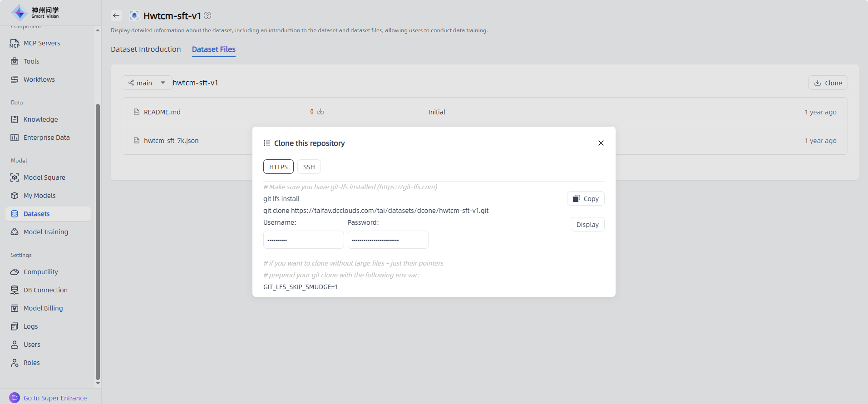Click the masked Password input field
The width and height of the screenshot is (868, 404).
[388, 240]
